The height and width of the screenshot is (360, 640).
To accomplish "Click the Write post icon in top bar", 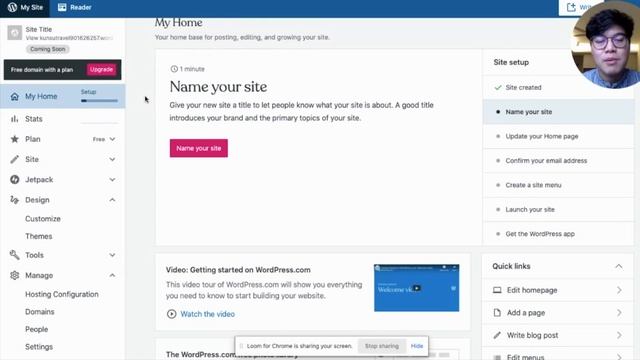I will [x=571, y=7].
